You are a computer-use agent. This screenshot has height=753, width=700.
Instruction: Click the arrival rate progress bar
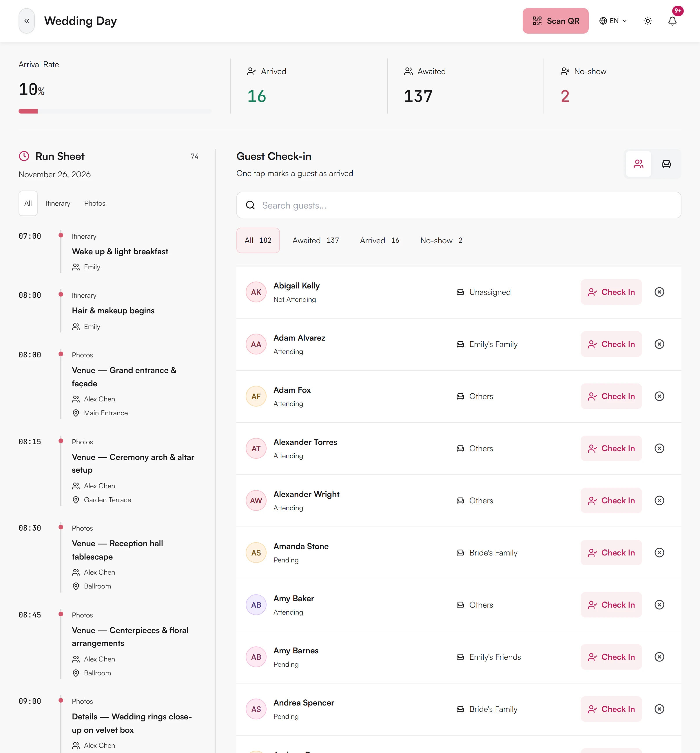[115, 111]
